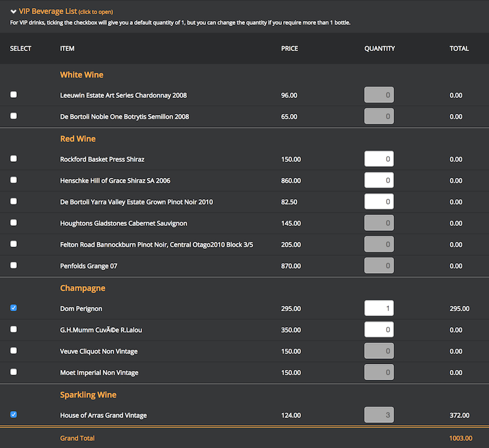
Task: Click the 295.00 total for Dom Perignon
Action: pyautogui.click(x=459, y=308)
